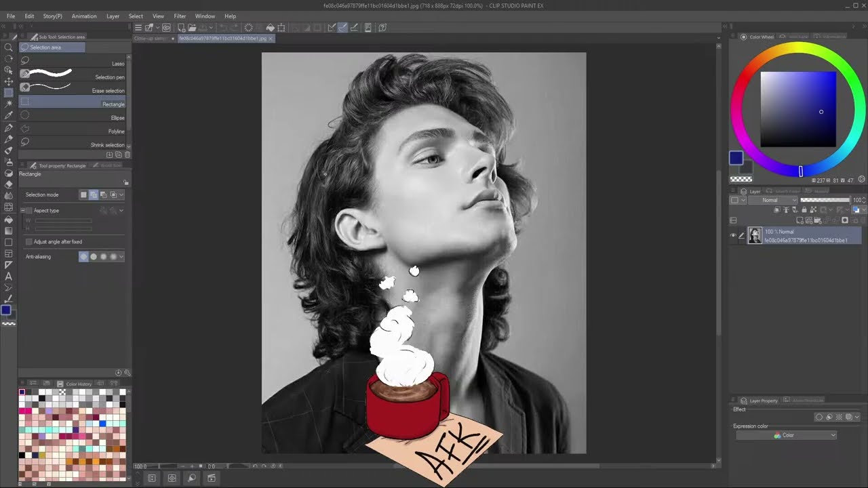This screenshot has width=868, height=488.
Task: Choose Add to selection mode button
Action: (94, 195)
